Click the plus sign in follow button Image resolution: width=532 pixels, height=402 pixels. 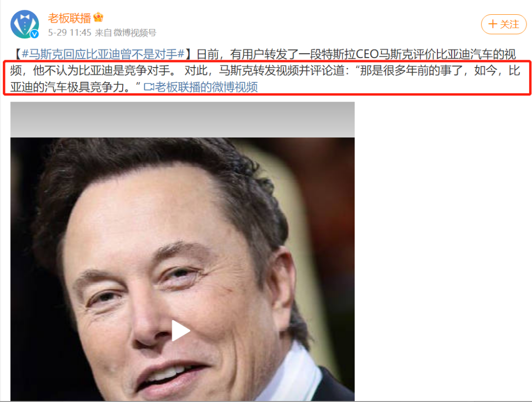[x=492, y=24]
